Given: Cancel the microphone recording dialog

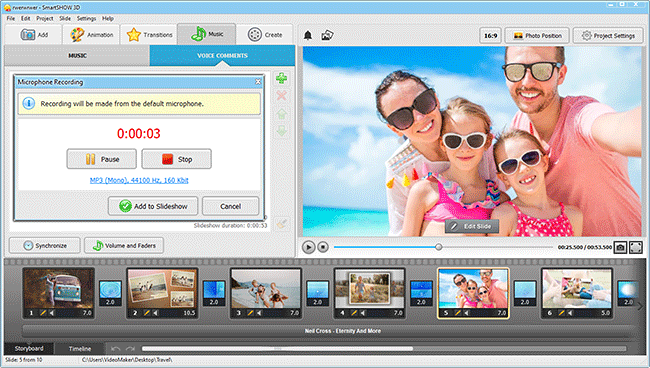Looking at the screenshot, I should 230,206.
